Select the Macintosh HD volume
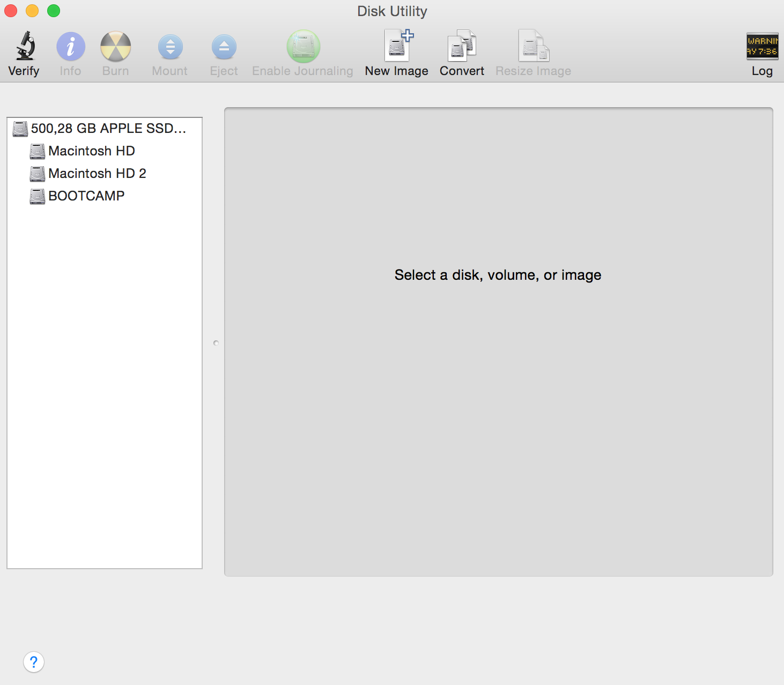Image resolution: width=784 pixels, height=685 pixels. 105,151
